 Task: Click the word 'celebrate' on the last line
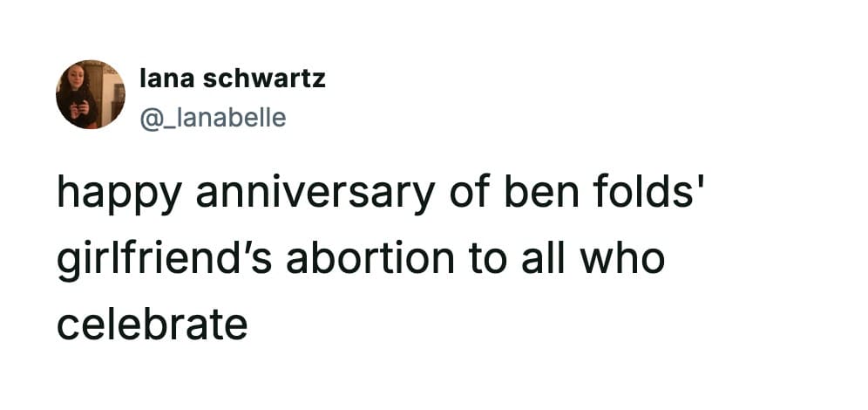pos(153,325)
